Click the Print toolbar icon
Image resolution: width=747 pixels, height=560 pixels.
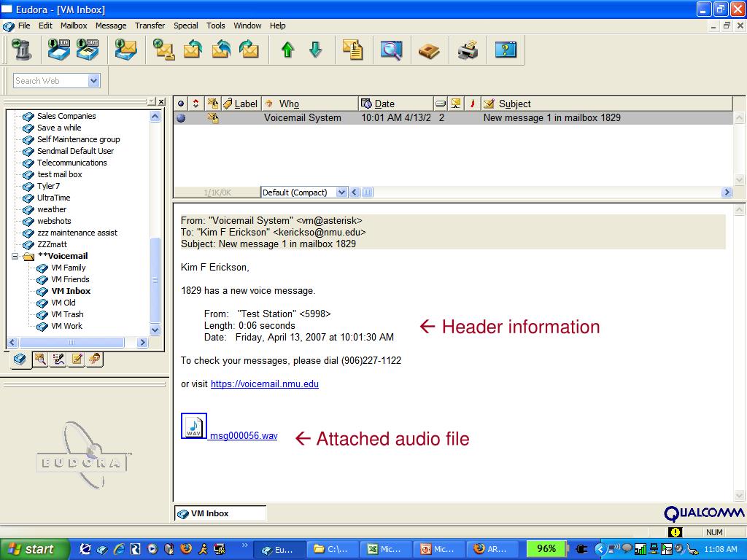pos(468,50)
